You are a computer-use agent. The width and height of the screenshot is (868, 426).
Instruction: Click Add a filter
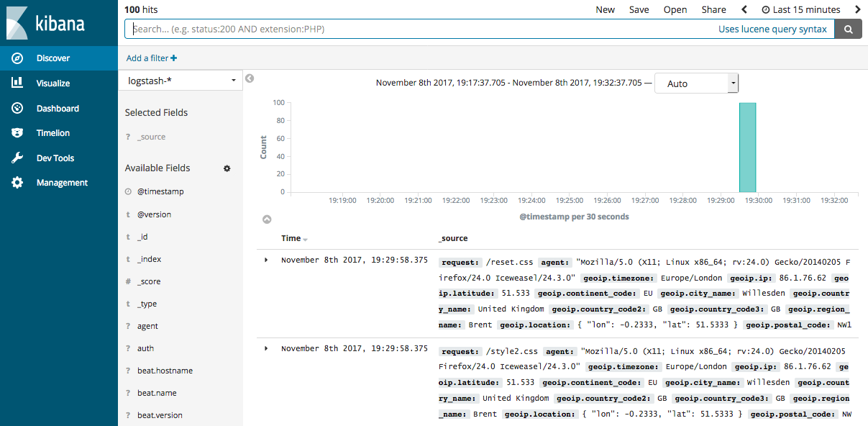click(x=152, y=57)
